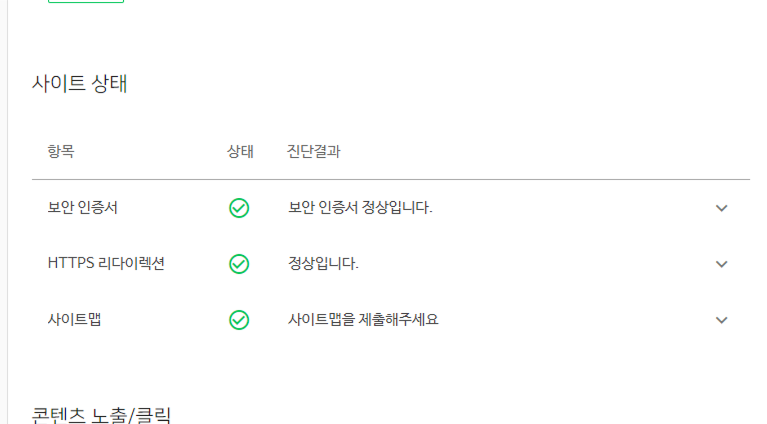Expand the 사이트맵 row chevron

(722, 320)
